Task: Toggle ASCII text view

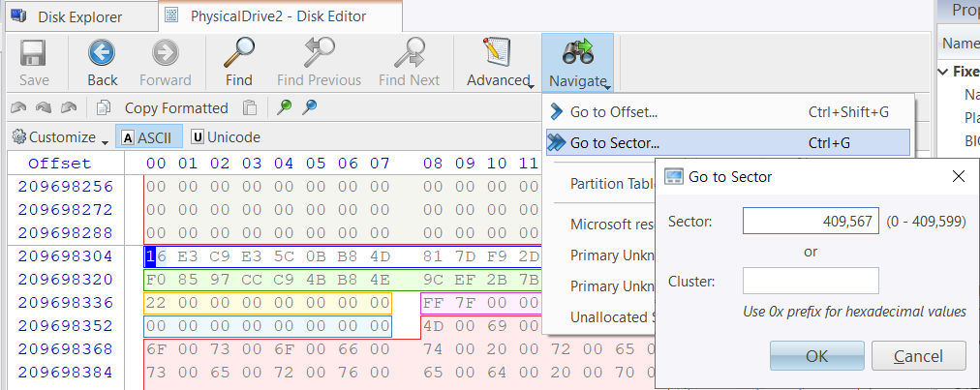Action: pyautogui.click(x=147, y=137)
